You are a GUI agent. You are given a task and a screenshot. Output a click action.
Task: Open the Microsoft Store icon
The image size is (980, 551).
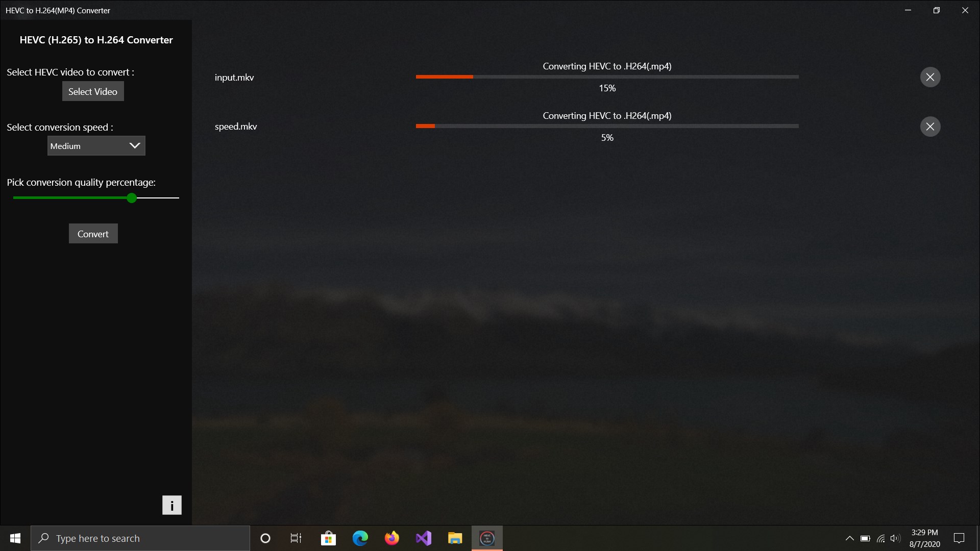329,538
